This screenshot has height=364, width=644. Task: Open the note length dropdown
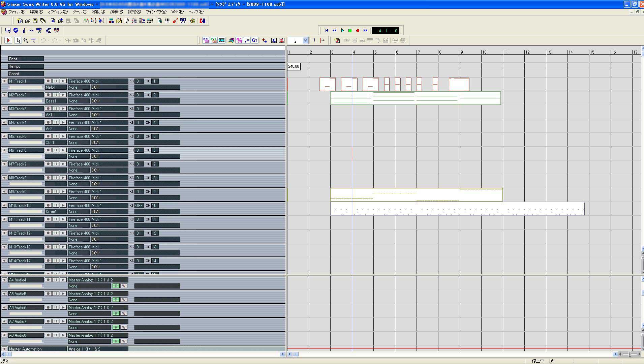(x=305, y=40)
